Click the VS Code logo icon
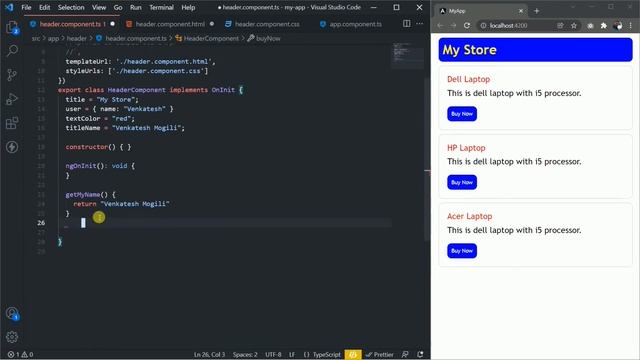Image resolution: width=640 pixels, height=360 pixels. point(9,7)
